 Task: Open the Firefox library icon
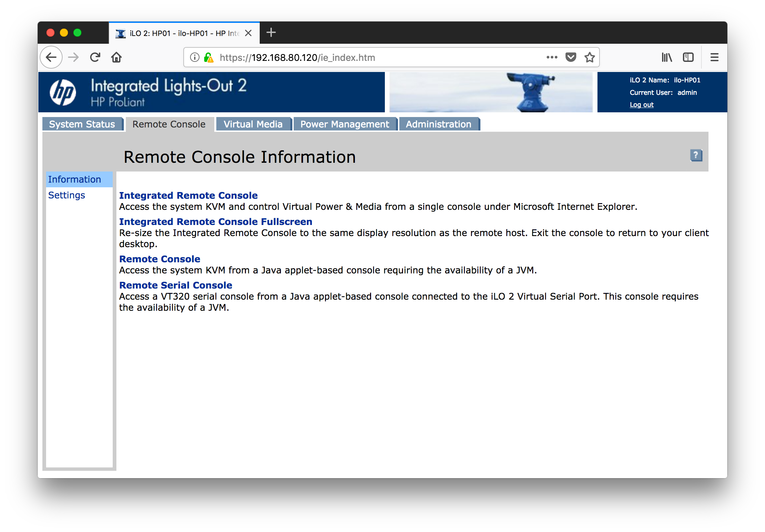(666, 58)
